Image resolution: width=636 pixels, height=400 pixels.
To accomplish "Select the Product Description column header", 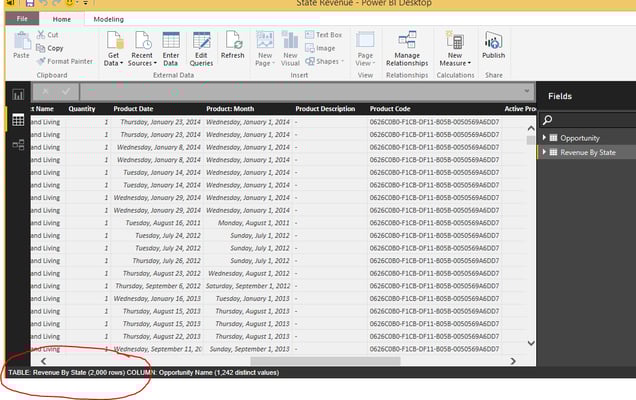I will point(325,109).
